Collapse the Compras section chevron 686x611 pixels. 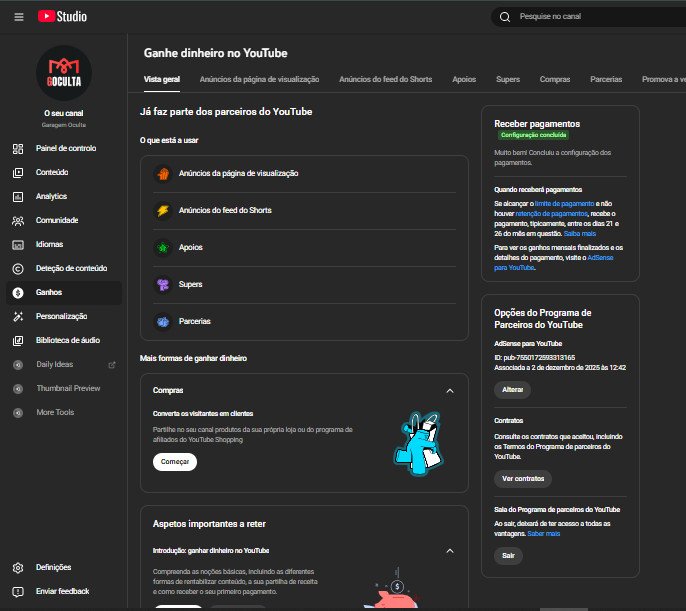tap(450, 391)
